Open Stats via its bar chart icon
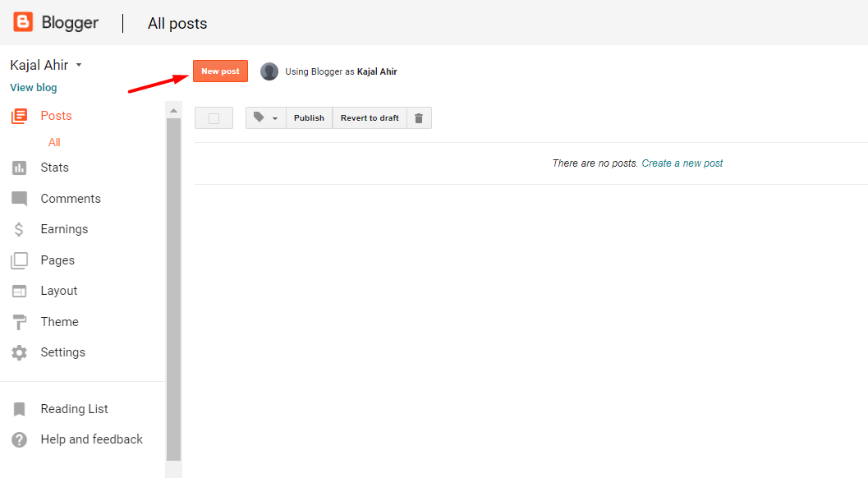This screenshot has width=868, height=478. click(19, 168)
